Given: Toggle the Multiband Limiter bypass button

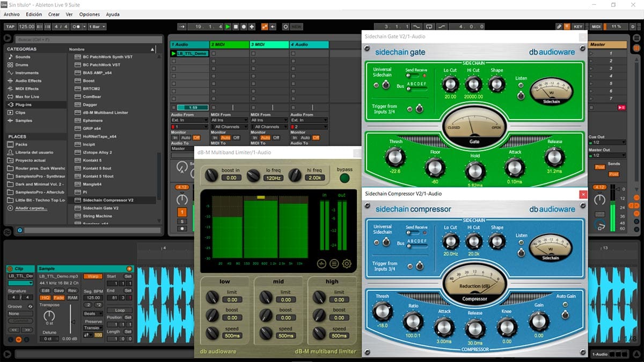Looking at the screenshot, I should tap(345, 178).
